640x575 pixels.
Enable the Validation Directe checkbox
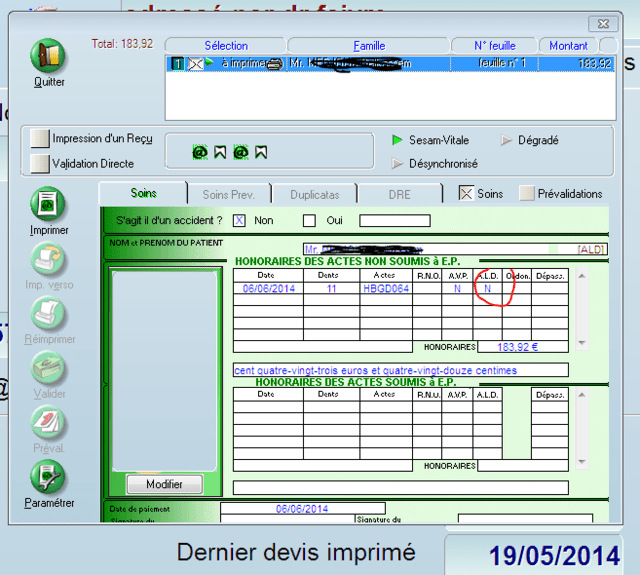pyautogui.click(x=40, y=163)
